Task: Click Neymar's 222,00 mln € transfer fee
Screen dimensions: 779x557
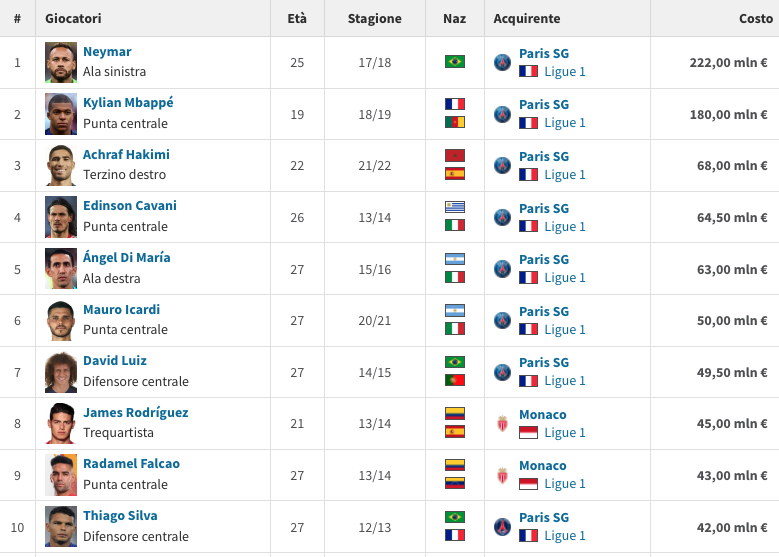Action: coord(728,62)
